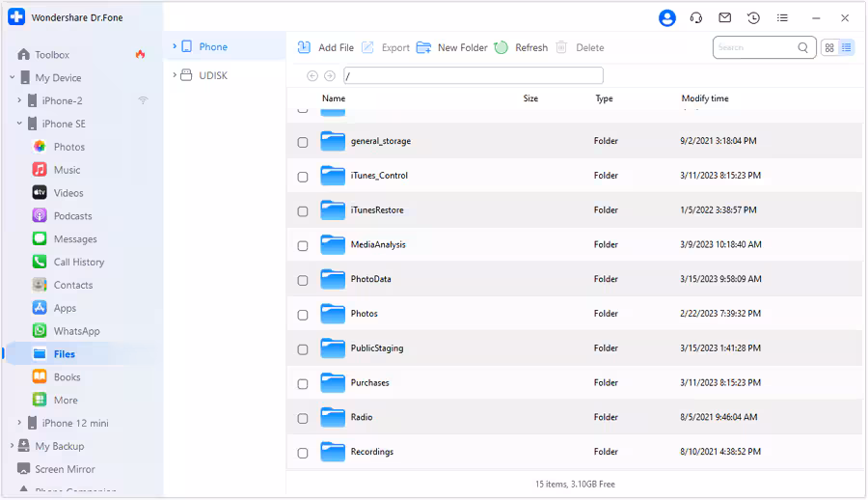The image size is (868, 500).
Task: Expand the UDISK storage chevron
Action: coord(175,75)
